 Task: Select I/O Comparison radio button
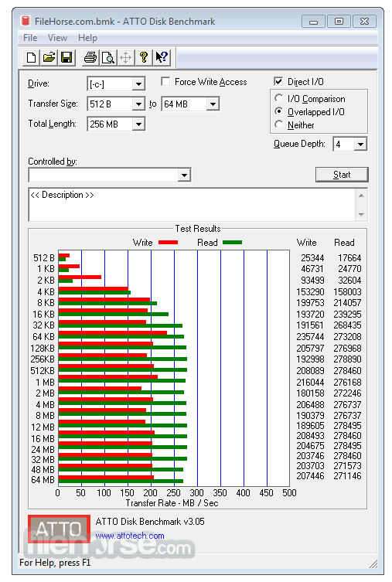[x=279, y=98]
